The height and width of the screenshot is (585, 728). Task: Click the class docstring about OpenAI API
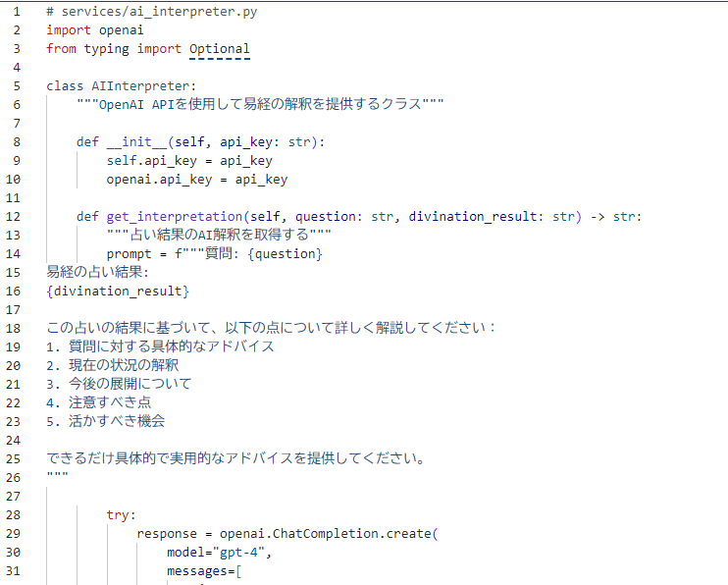point(260,104)
